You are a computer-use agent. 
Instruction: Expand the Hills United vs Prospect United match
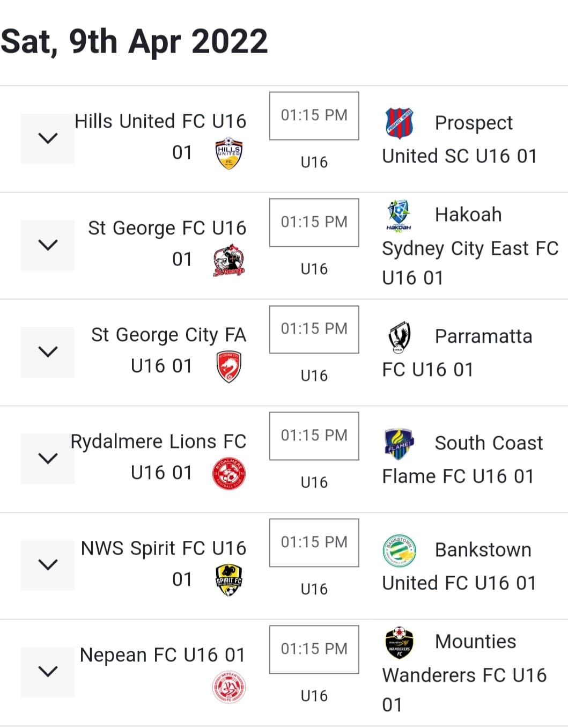[x=47, y=138]
